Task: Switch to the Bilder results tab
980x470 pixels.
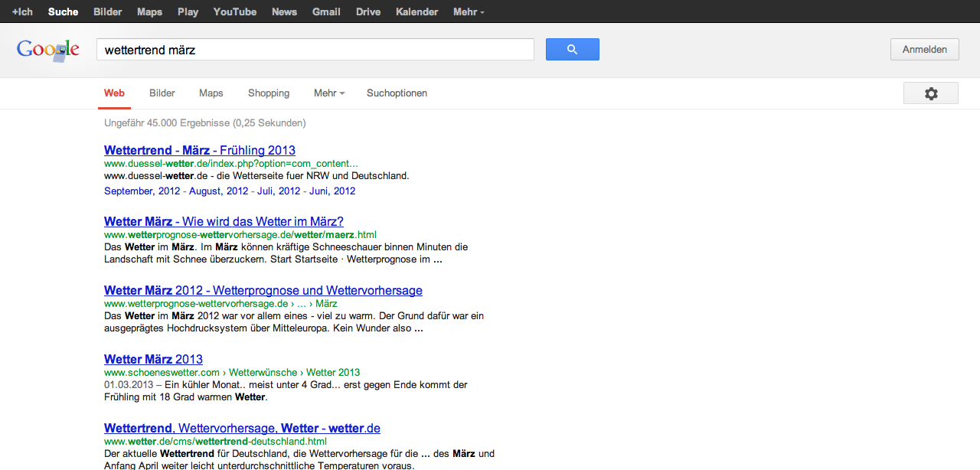Action: click(x=162, y=93)
